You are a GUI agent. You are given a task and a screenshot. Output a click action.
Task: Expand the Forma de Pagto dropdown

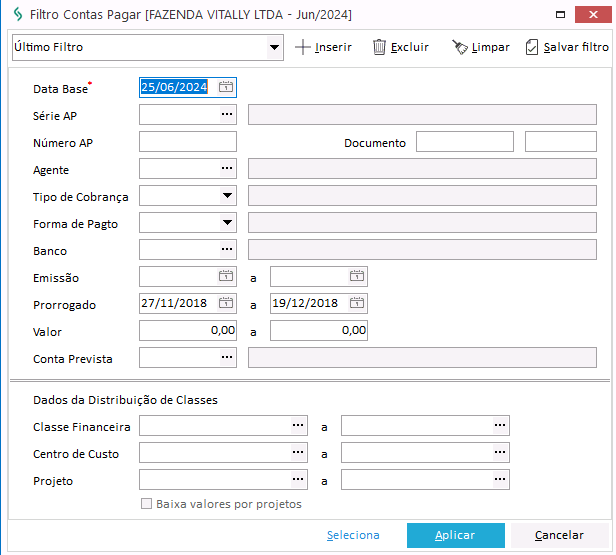[227, 222]
